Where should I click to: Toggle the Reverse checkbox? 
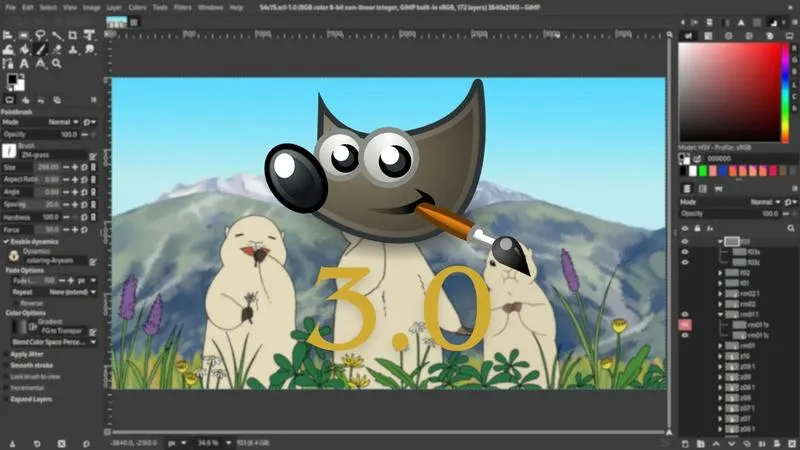pos(15,303)
